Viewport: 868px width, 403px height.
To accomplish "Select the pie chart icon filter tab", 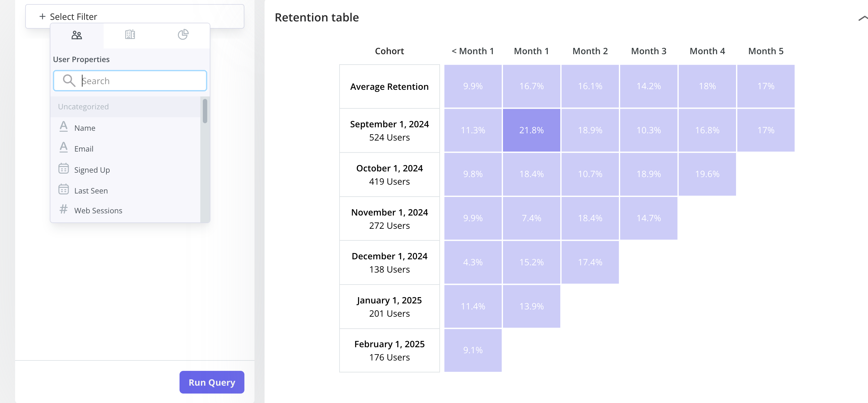I will pos(183,34).
